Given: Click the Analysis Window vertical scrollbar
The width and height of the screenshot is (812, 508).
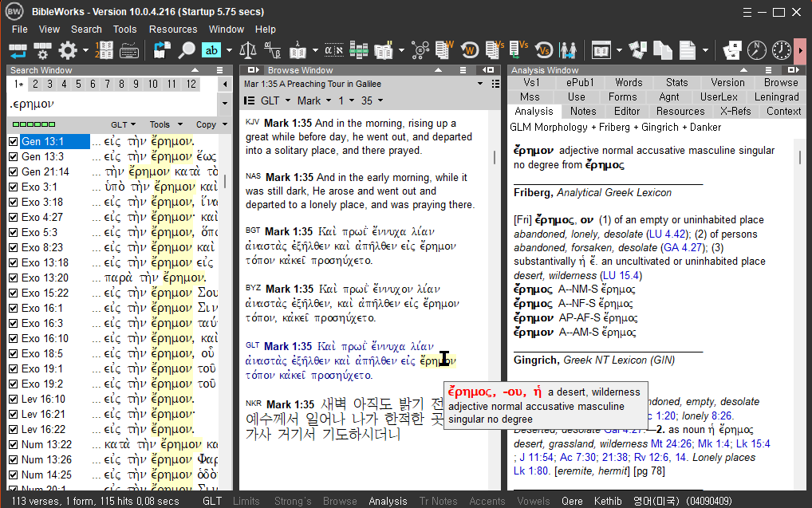Looking at the screenshot, I should click(x=799, y=313).
